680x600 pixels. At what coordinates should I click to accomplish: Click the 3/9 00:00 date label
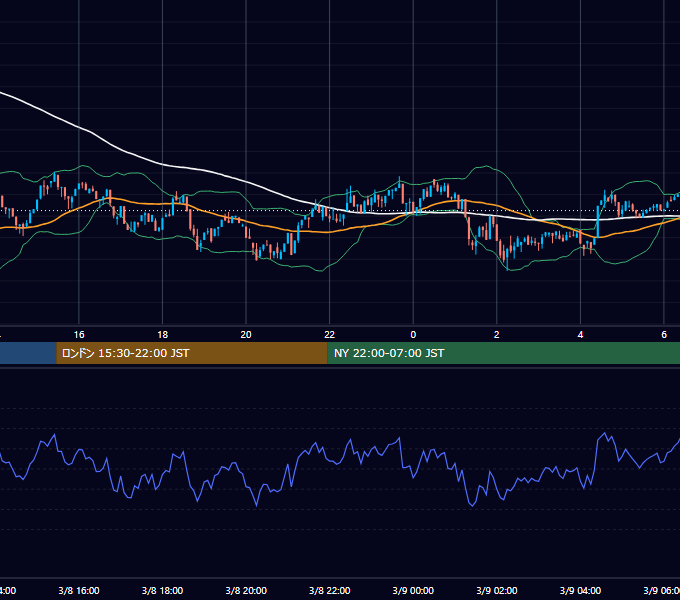point(413,590)
